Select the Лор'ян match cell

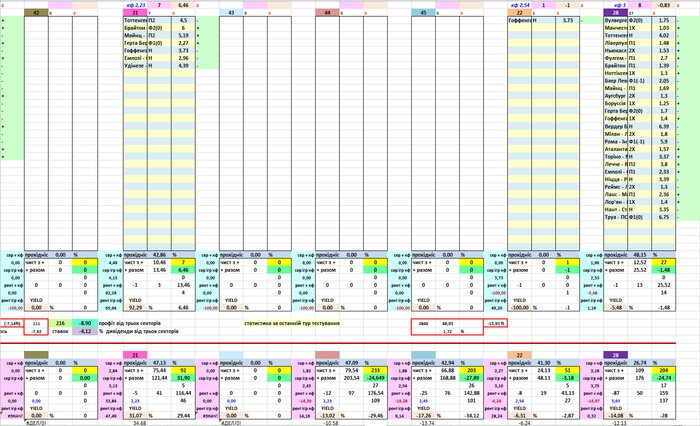pos(616,202)
